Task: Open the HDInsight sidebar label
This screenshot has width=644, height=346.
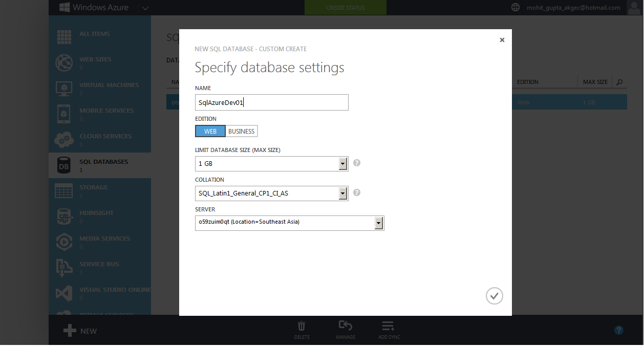Action: point(97,213)
